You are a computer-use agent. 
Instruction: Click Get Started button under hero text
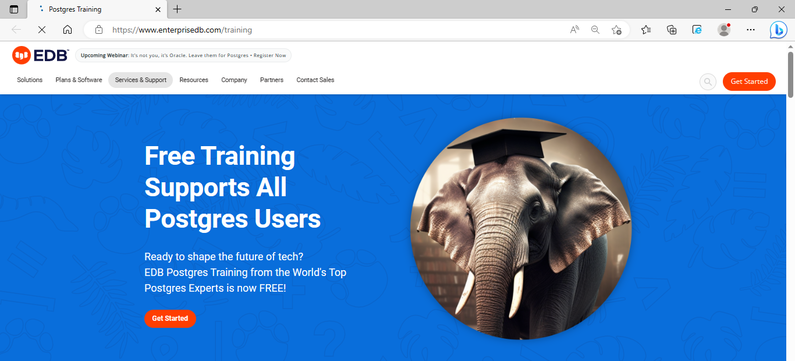(170, 319)
